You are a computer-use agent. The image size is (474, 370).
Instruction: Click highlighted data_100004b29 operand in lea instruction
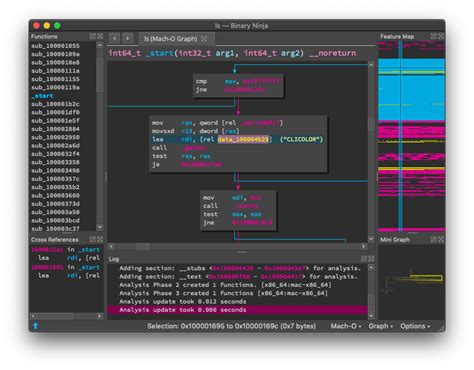(x=243, y=139)
